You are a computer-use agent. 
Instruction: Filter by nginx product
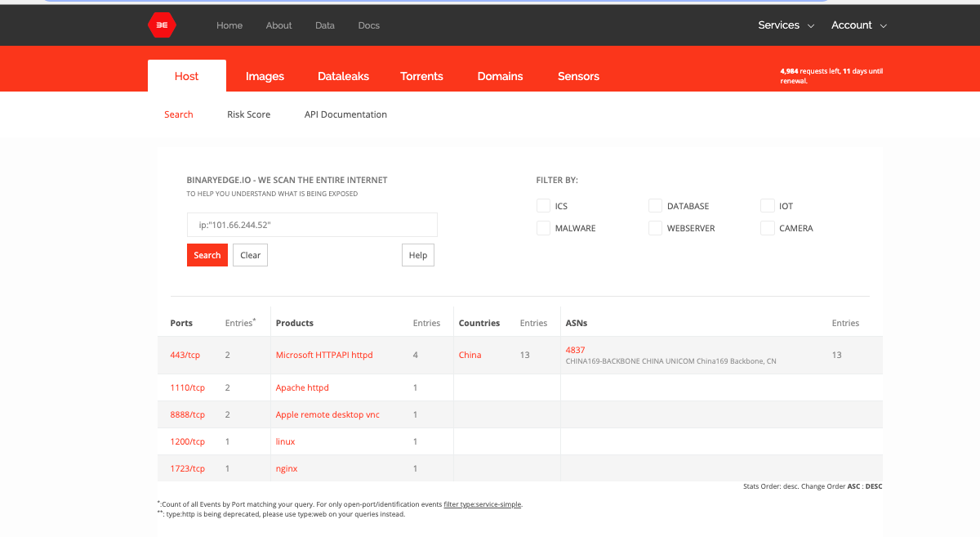point(287,468)
